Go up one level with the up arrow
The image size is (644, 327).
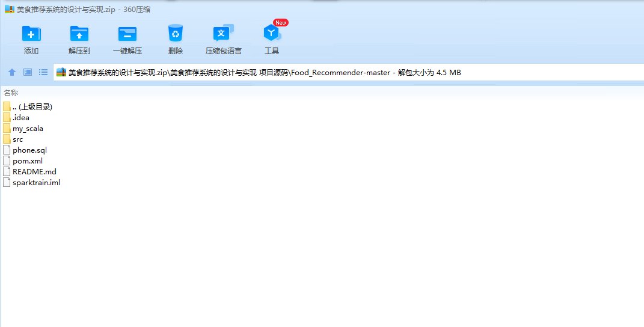[x=12, y=72]
